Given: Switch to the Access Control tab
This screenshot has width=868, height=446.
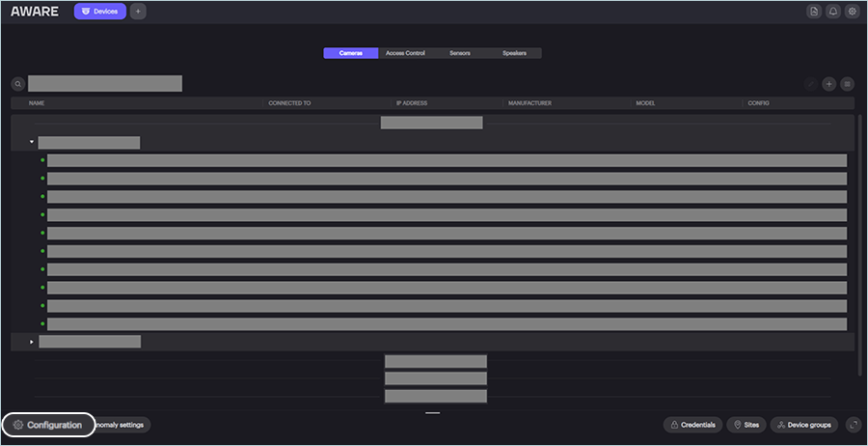Looking at the screenshot, I should [x=405, y=53].
